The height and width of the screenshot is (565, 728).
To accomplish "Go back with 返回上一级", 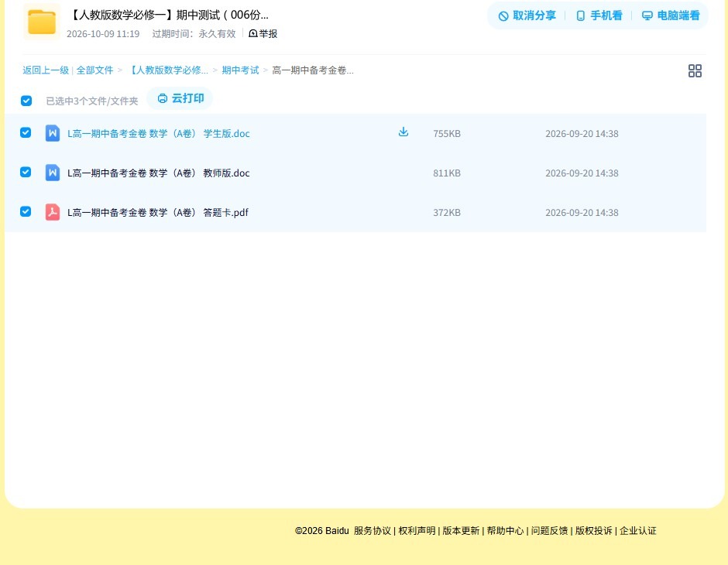I will [46, 70].
